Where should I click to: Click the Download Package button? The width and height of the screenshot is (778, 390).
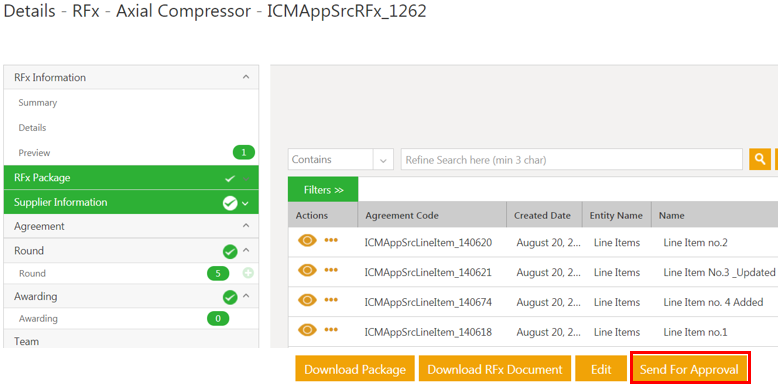tap(355, 369)
